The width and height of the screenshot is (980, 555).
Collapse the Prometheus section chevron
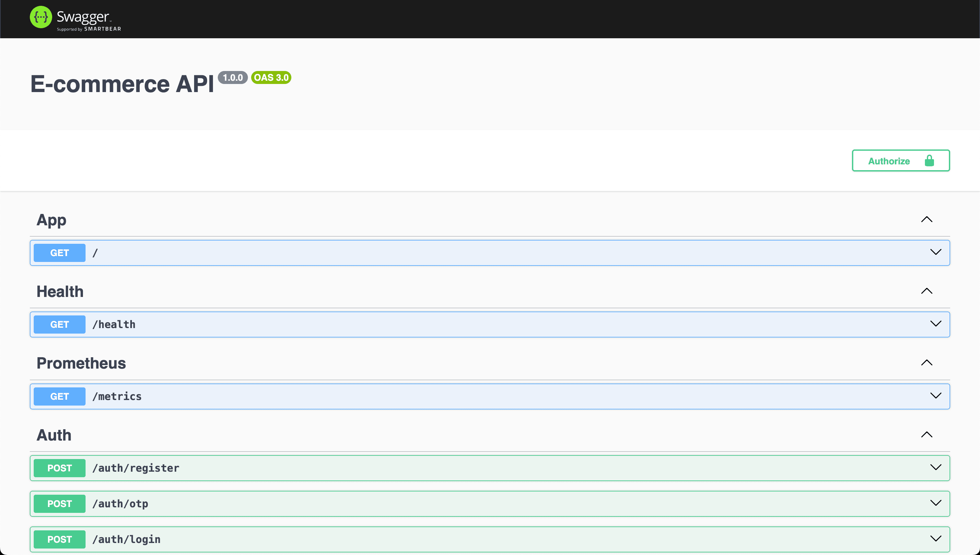pyautogui.click(x=926, y=363)
